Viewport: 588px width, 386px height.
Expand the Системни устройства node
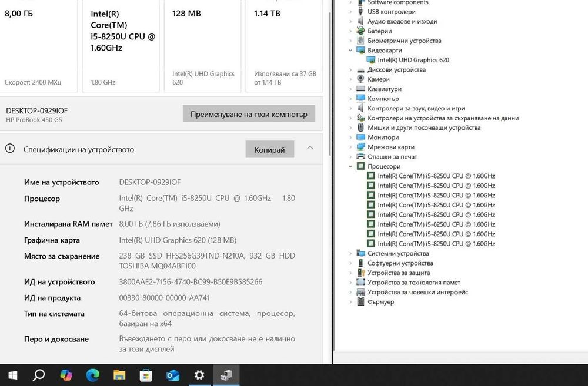[x=350, y=253]
